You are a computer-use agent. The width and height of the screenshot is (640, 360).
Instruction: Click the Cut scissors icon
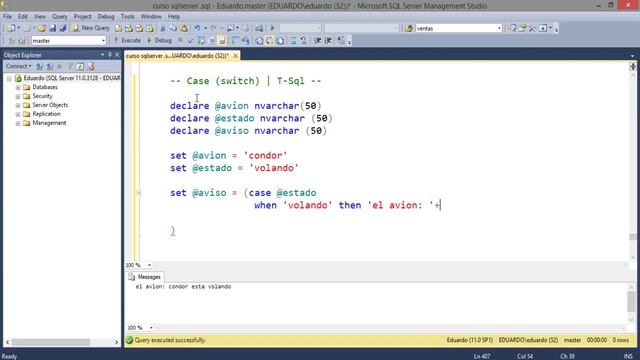pyautogui.click(x=162, y=28)
